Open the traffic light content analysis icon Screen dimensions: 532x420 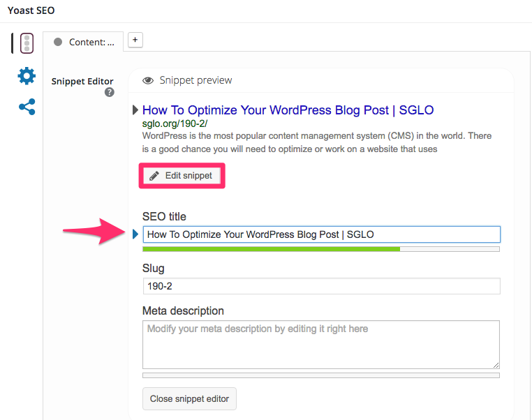27,43
